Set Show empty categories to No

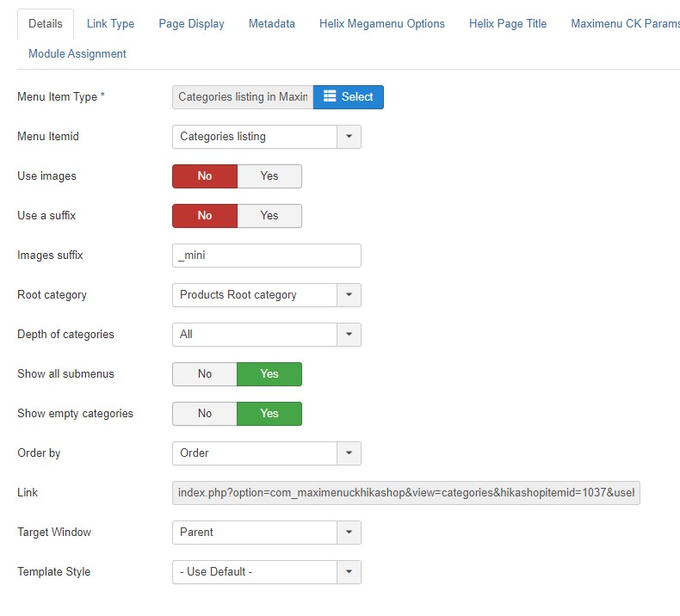(205, 414)
